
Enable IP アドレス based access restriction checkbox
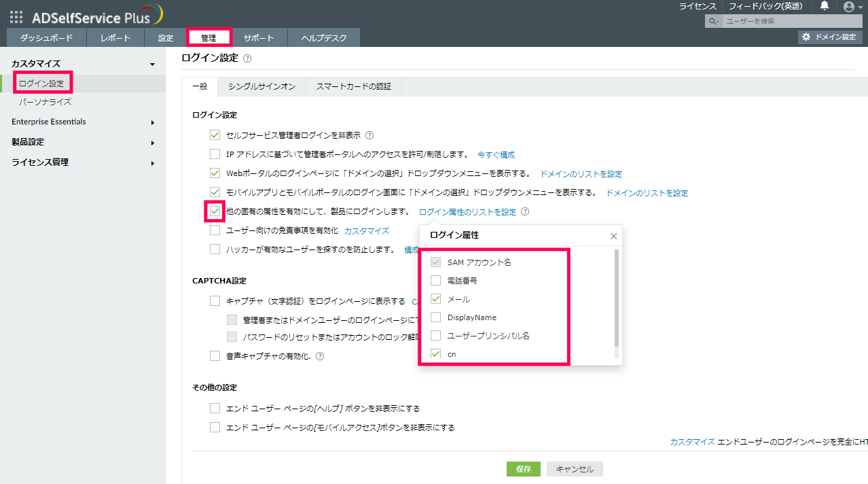[x=215, y=154]
